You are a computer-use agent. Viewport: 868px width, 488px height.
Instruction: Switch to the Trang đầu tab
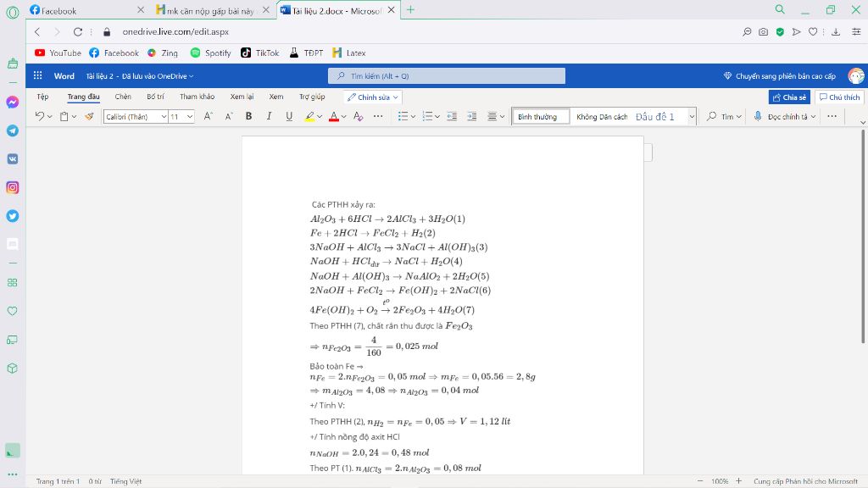pyautogui.click(x=84, y=97)
